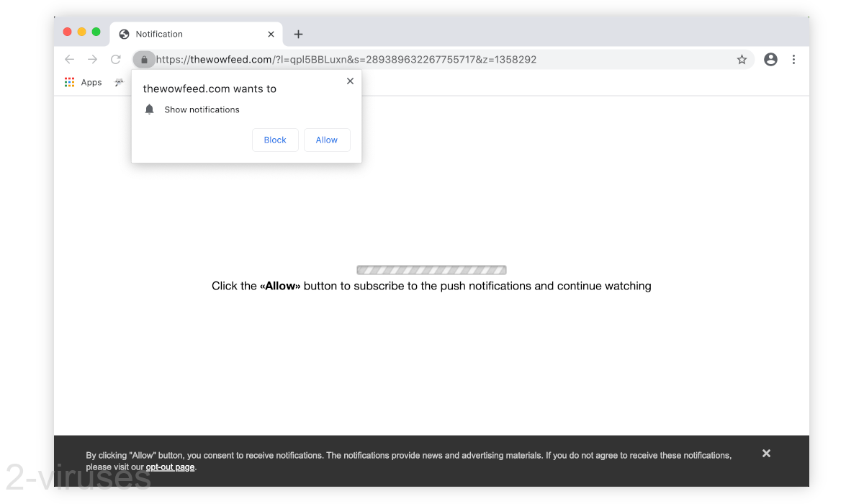This screenshot has height=504, width=864.
Task: Bookmark the page with the star icon
Action: pos(742,59)
